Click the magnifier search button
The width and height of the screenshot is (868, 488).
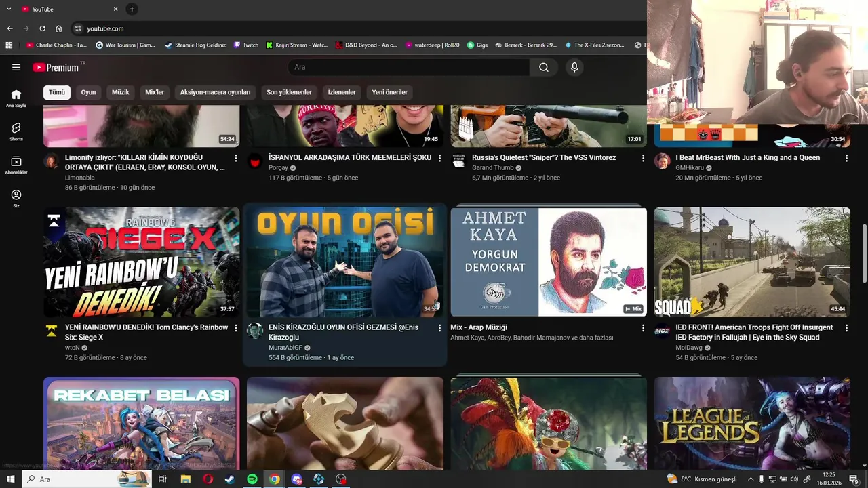(x=544, y=67)
